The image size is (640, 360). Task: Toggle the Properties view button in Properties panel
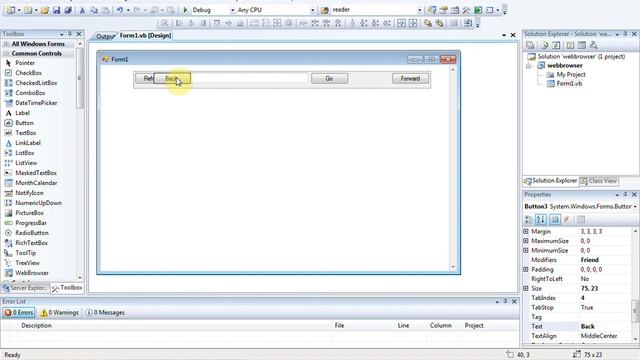coord(555,220)
